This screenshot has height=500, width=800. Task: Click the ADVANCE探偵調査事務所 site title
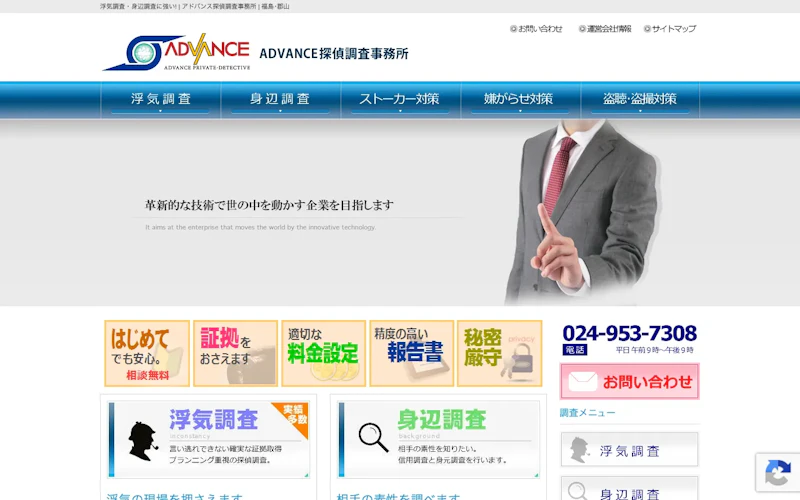point(334,53)
